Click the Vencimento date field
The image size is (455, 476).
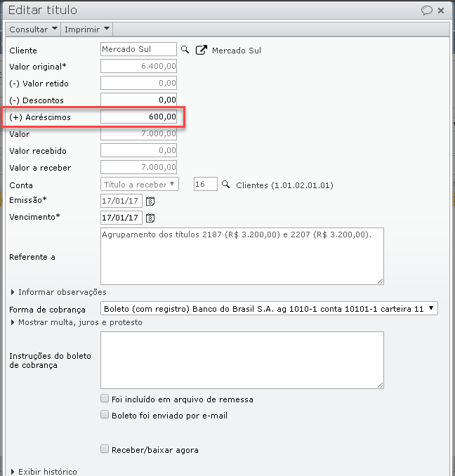click(121, 218)
